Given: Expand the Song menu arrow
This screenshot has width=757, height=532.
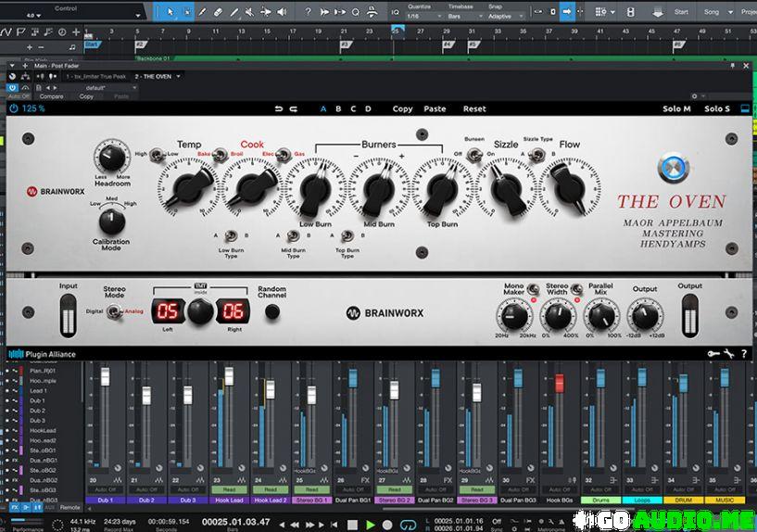Looking at the screenshot, I should [x=730, y=12].
